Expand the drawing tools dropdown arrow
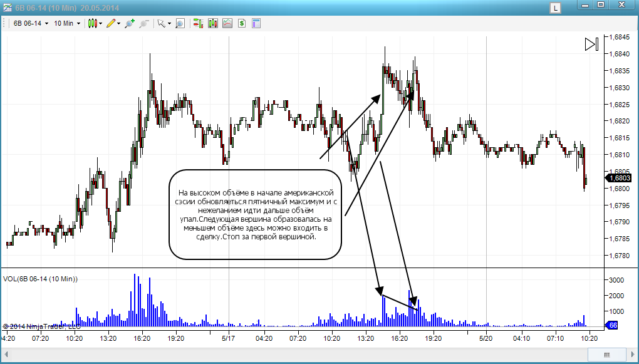The image size is (639, 364). coord(118,24)
